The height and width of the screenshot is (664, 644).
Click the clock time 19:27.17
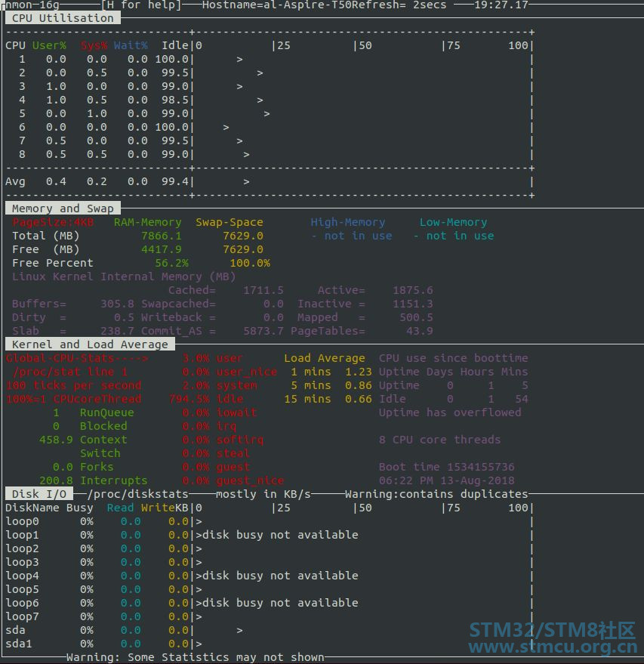point(501,5)
